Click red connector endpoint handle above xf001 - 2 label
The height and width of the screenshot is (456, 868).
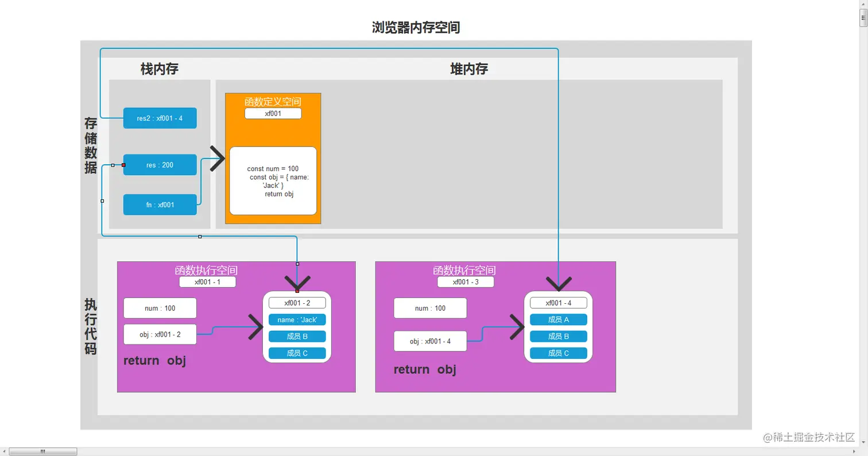[x=297, y=291]
